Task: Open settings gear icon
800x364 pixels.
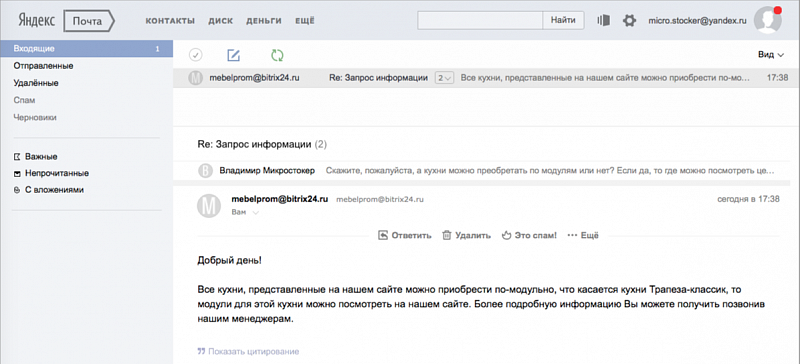Action: pyautogui.click(x=630, y=21)
